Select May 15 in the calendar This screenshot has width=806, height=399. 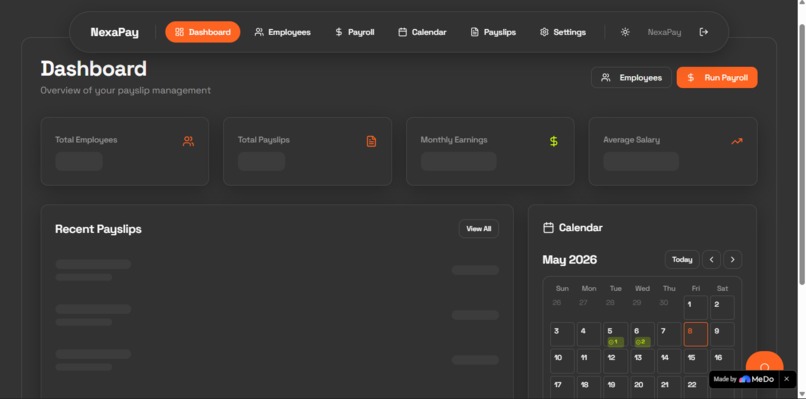coord(695,361)
